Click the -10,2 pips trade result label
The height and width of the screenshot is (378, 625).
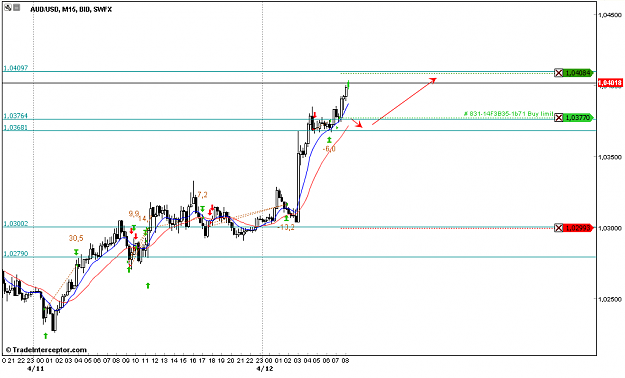click(x=286, y=227)
